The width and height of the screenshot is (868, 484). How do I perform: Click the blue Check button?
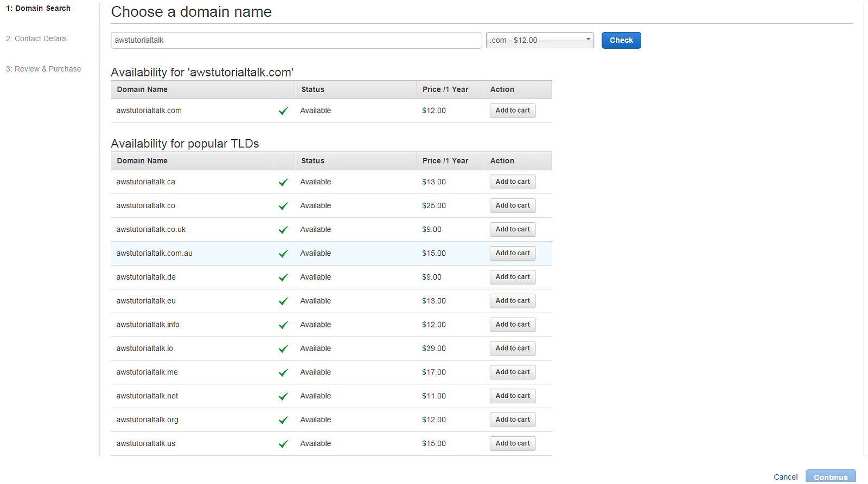coord(621,40)
